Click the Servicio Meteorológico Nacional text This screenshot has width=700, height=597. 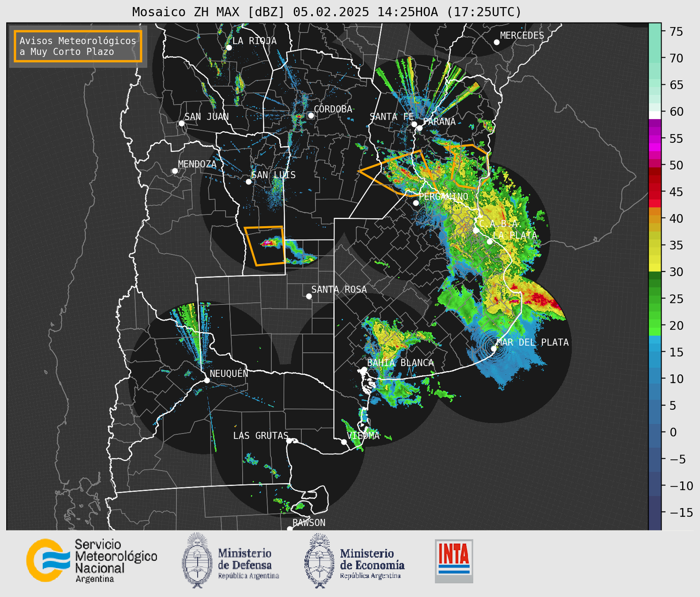tap(116, 560)
